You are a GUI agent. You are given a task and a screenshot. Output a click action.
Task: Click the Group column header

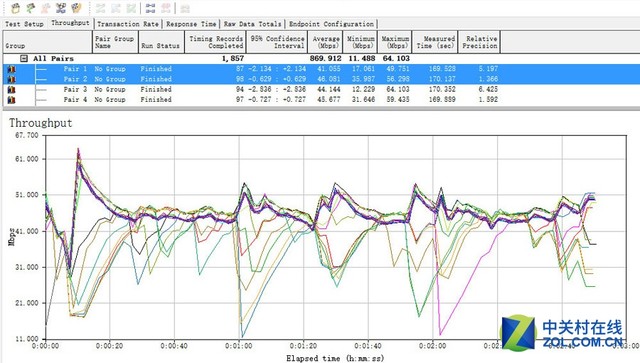pos(48,42)
